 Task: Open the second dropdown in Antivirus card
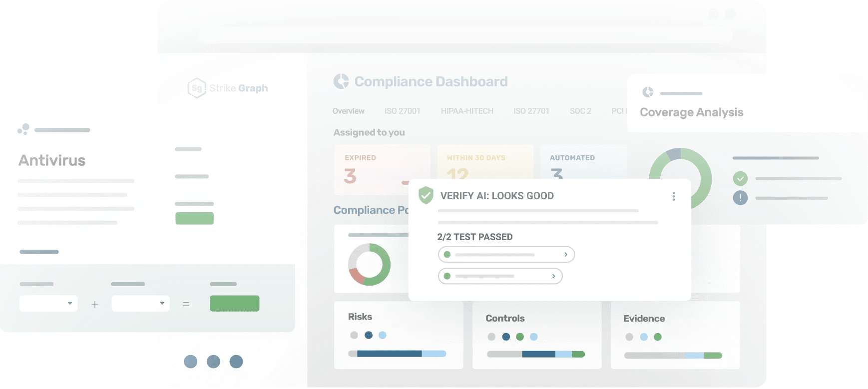coord(140,304)
